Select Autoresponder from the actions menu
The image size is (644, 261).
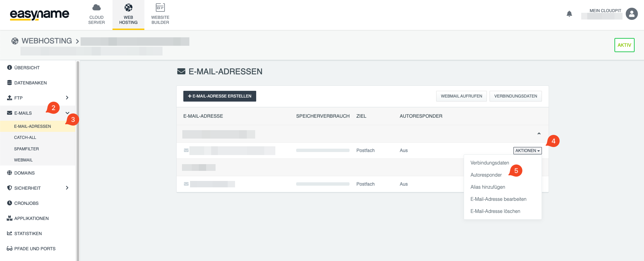tap(486, 175)
